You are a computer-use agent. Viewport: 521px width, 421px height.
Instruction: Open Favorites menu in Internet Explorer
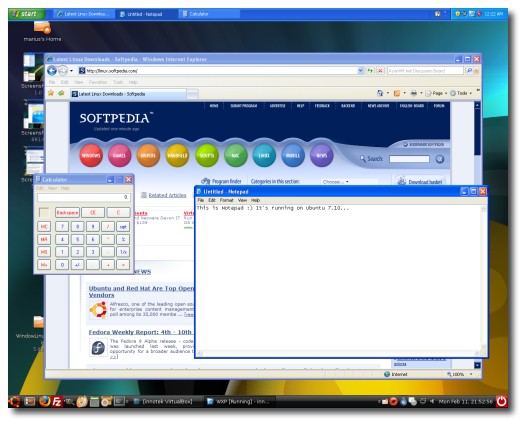pyautogui.click(x=98, y=82)
